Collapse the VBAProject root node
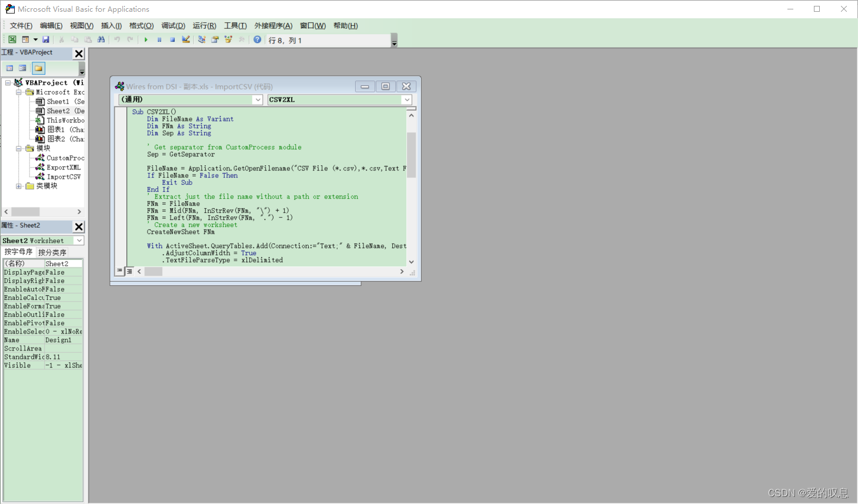This screenshot has height=504, width=858. pyautogui.click(x=8, y=83)
